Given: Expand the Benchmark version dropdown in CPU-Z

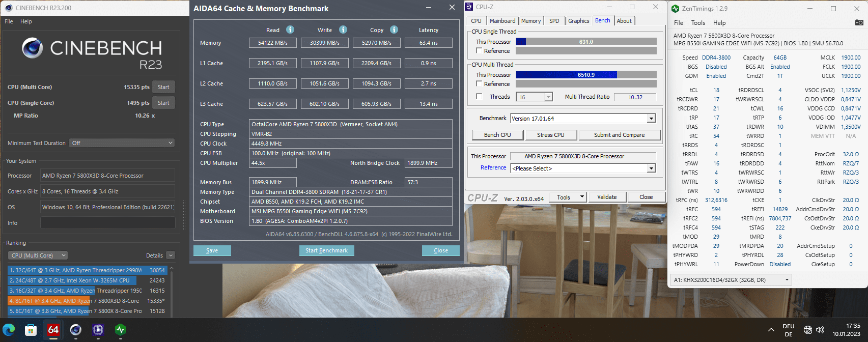Looking at the screenshot, I should (x=651, y=119).
